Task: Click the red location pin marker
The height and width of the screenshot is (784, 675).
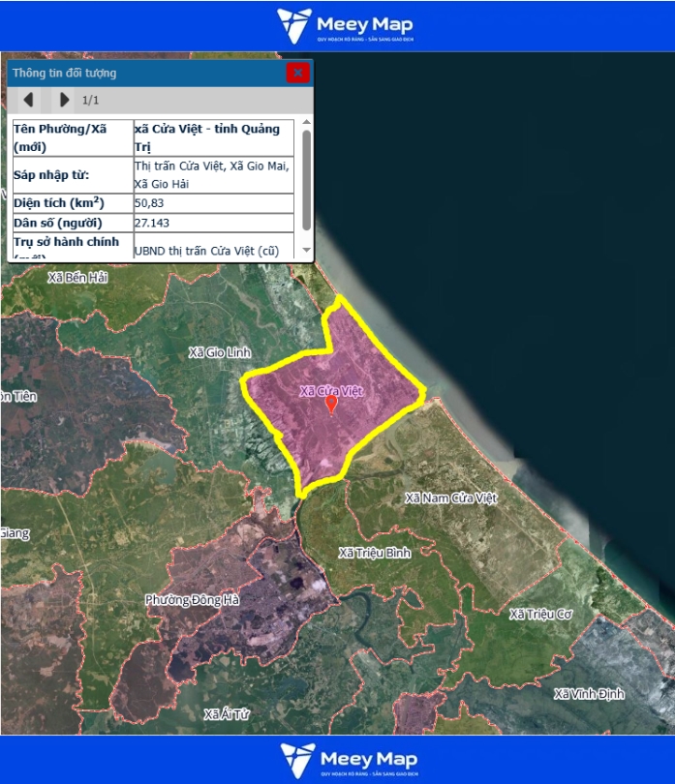Action: click(331, 404)
